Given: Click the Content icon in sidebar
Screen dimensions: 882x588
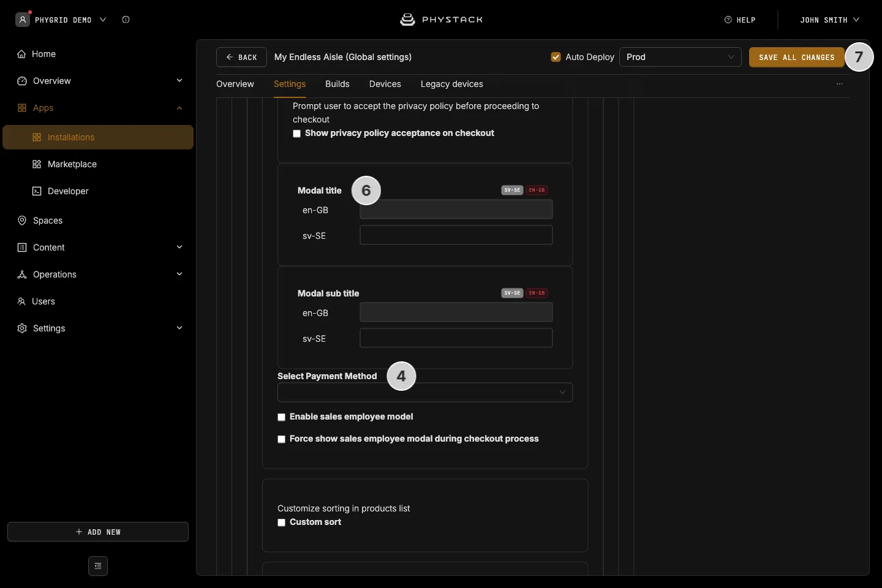Looking at the screenshot, I should 22,247.
